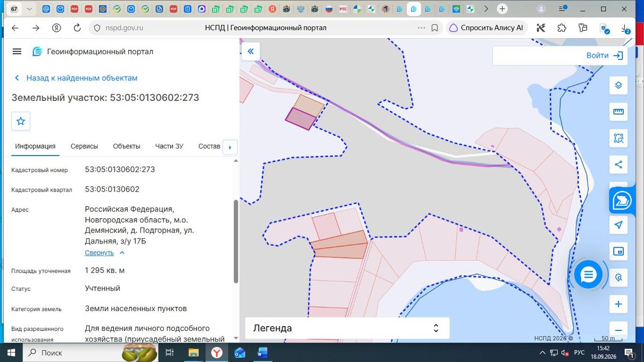Launch Word from the Windows taskbar
The width and height of the screenshot is (644, 362).
[262, 353]
